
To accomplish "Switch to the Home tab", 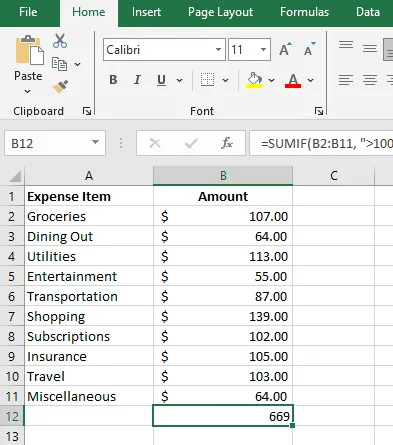I will 89,12.
